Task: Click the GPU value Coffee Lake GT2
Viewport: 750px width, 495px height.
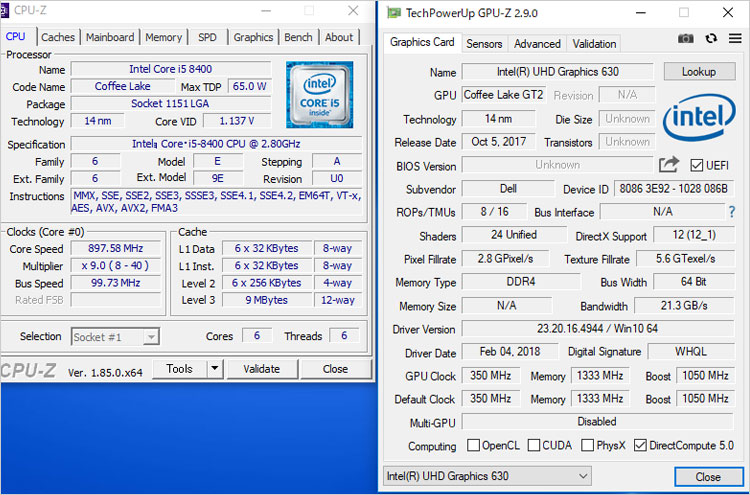Action: click(x=504, y=95)
